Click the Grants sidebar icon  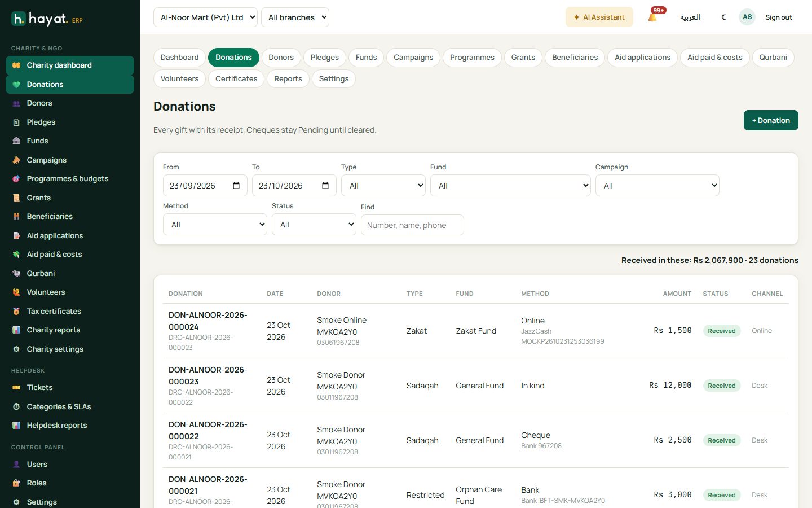[x=16, y=198]
